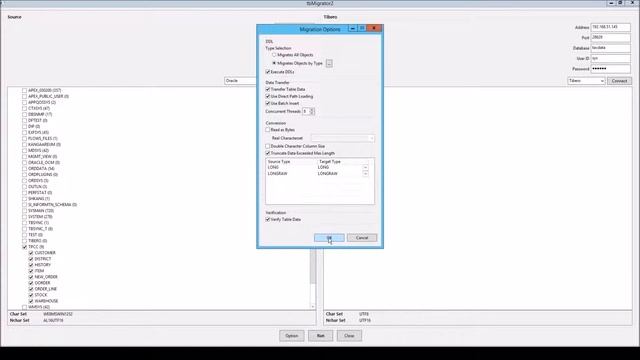The width and height of the screenshot is (640, 360).
Task: Uncheck the NEW_ORDER table checkbox
Action: (31, 277)
